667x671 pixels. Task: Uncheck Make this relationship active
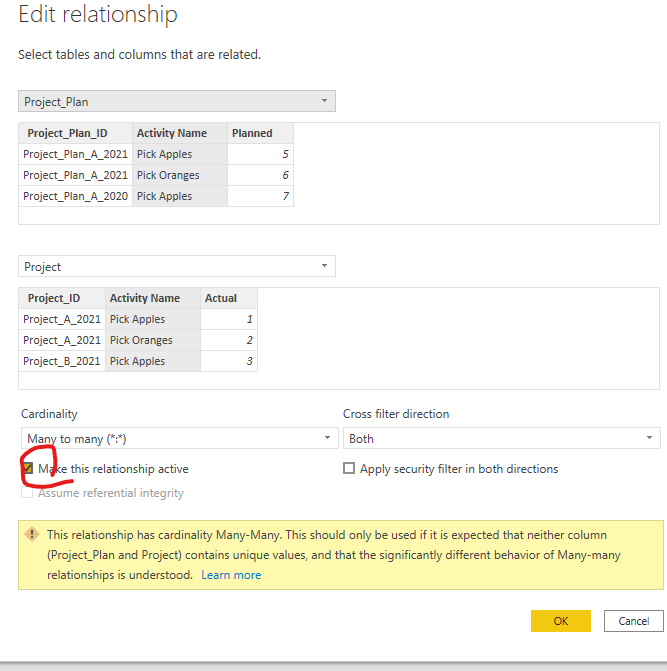click(x=28, y=468)
